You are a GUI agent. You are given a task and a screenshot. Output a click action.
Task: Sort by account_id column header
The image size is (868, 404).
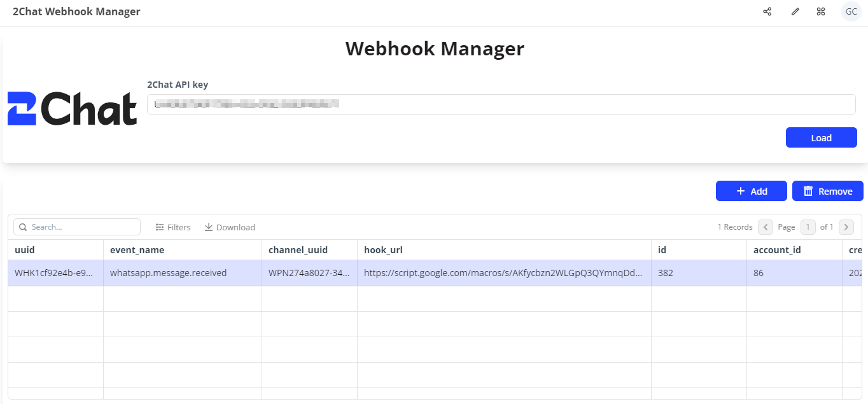794,250
